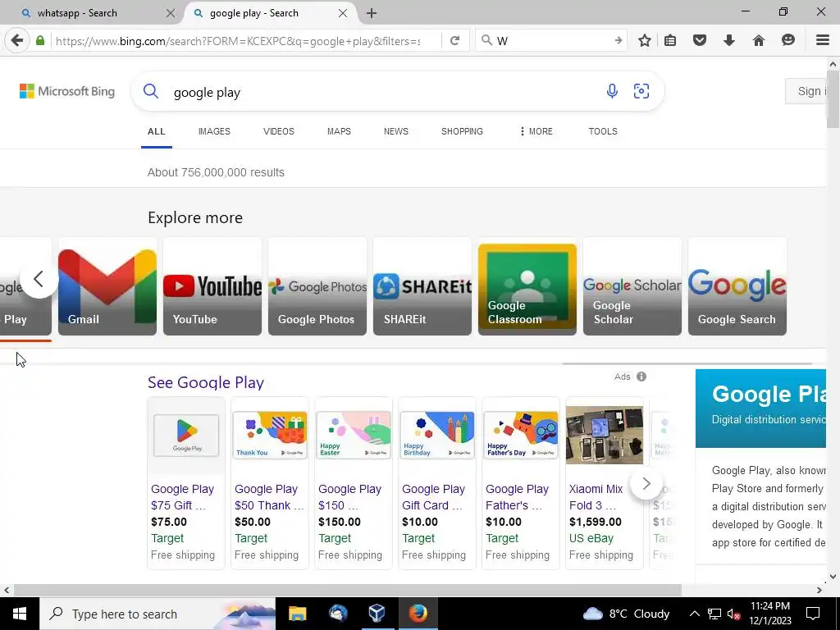Open the Ads info icon
The image size is (840, 630).
[641, 377]
